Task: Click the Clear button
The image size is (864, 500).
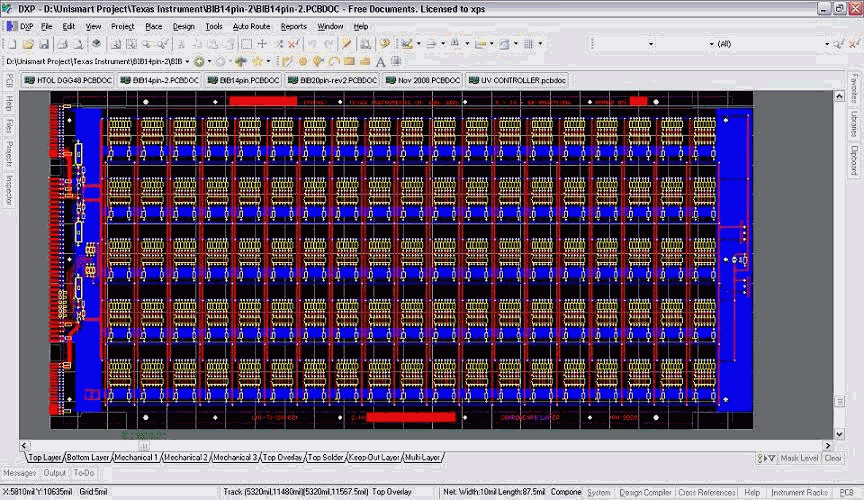Action: (832, 458)
